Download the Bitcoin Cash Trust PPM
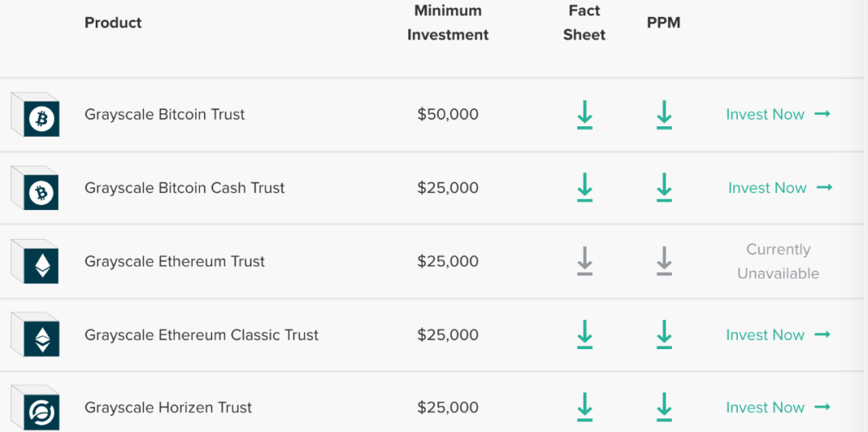This screenshot has height=432, width=868. 664,188
